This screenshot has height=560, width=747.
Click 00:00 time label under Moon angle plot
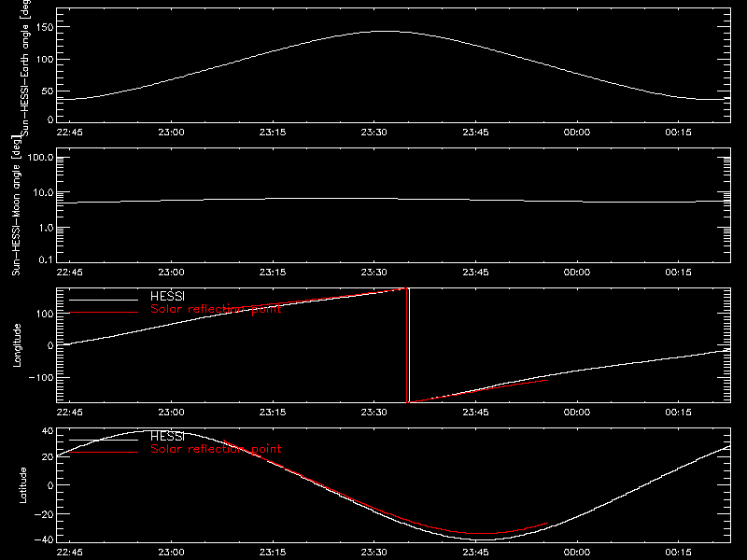point(577,272)
